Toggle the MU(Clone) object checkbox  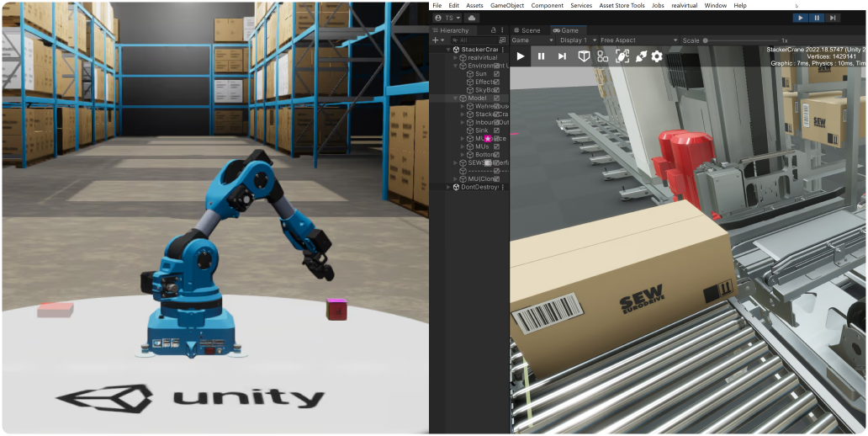coord(496,179)
